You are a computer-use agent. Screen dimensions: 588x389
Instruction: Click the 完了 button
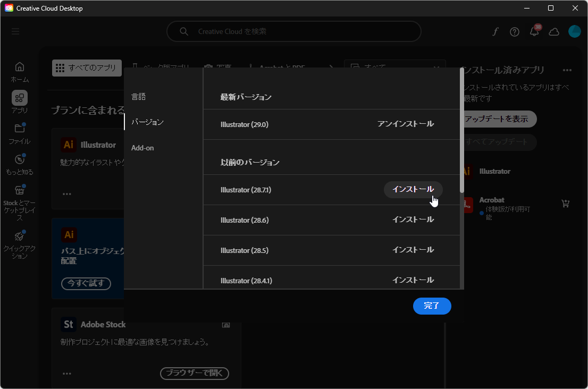[x=432, y=306]
